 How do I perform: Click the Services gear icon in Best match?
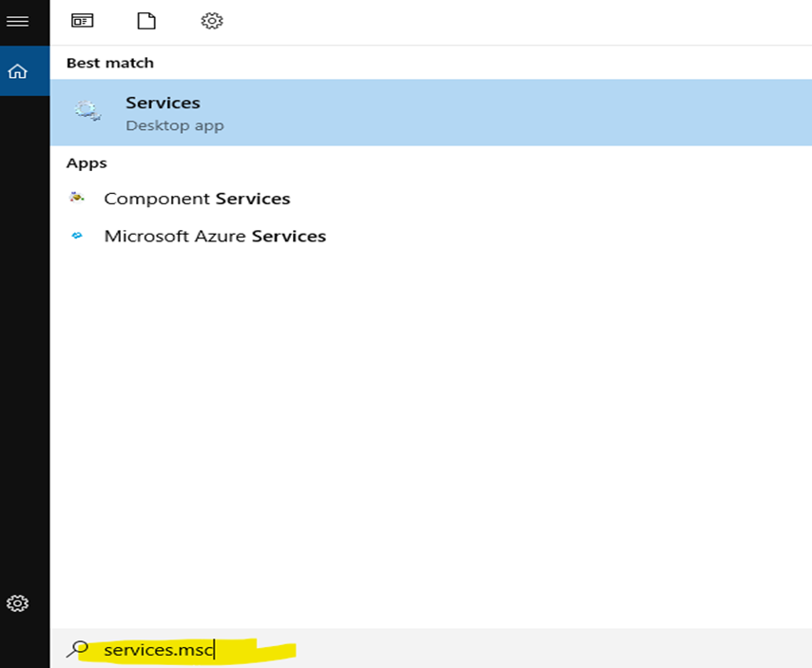[87, 112]
